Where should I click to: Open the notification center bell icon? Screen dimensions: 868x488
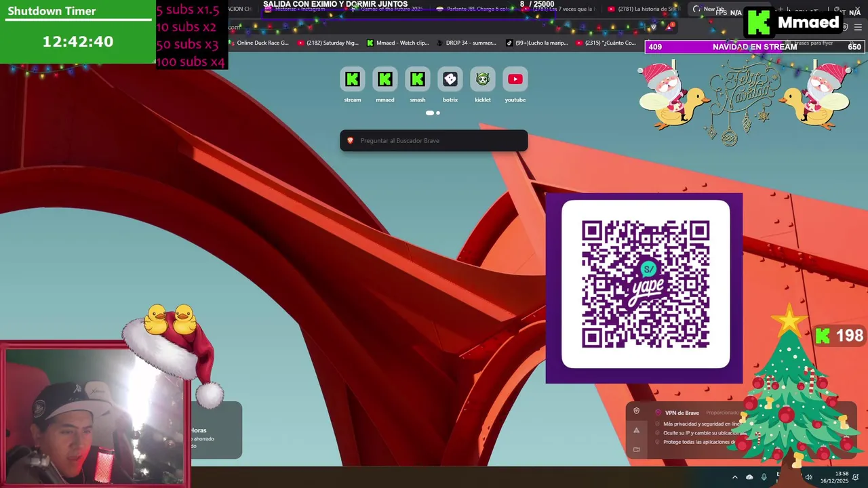tap(856, 477)
